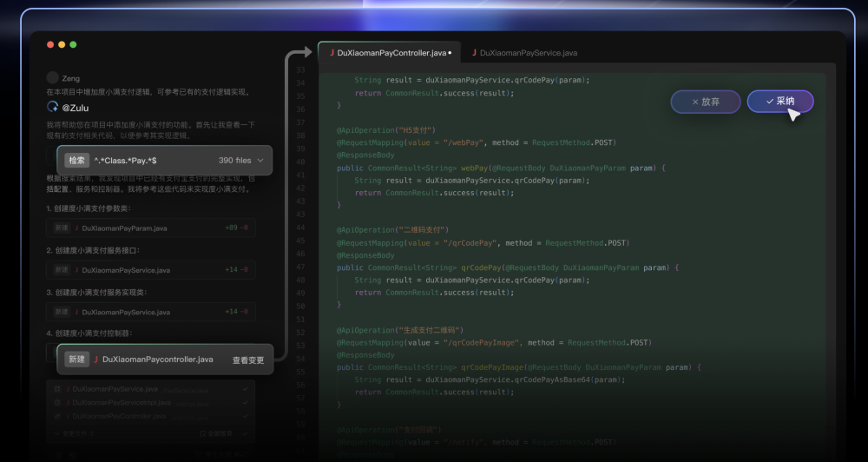Open the DuXiaomanPayParam.java new file card

pyautogui.click(x=150, y=228)
